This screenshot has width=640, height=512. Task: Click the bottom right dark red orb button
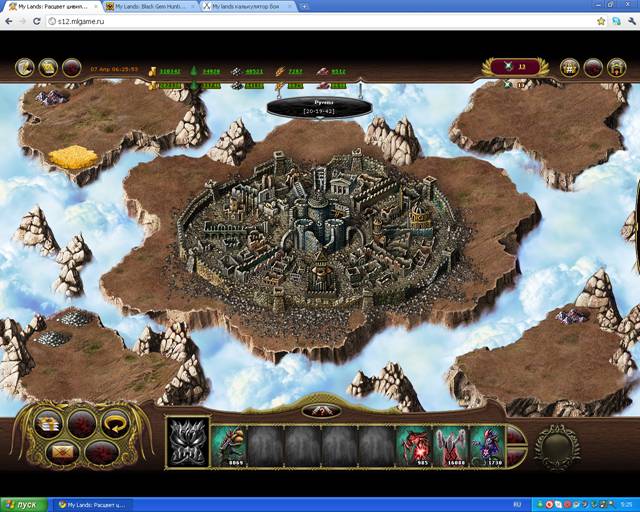[x=102, y=452]
